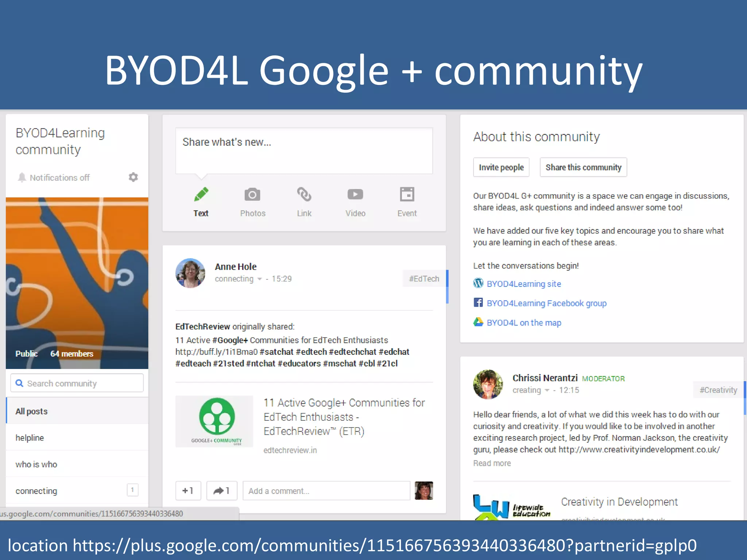This screenshot has height=560, width=747.
Task: Click the Invite people button
Action: (501, 167)
